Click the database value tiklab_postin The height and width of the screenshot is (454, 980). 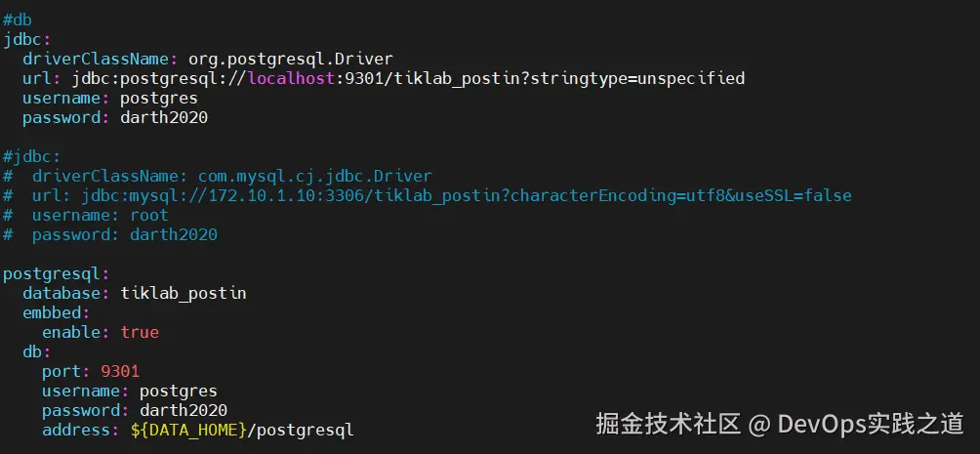[183, 293]
